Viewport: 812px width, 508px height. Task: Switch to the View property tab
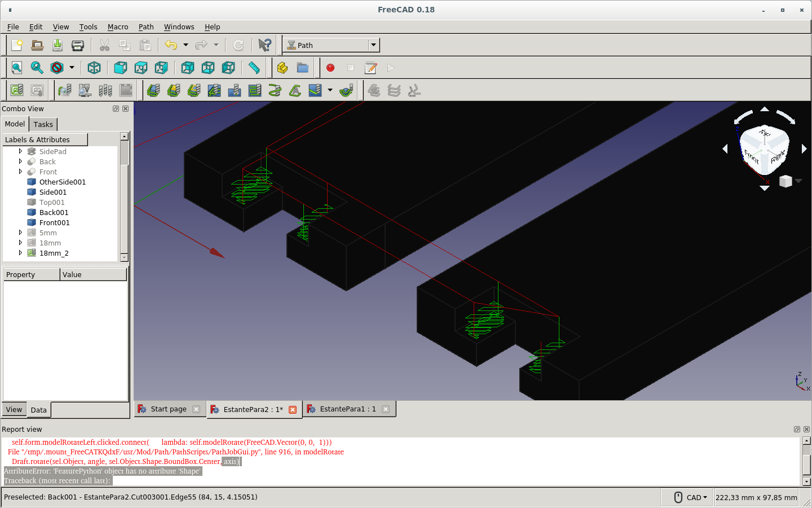(14, 410)
